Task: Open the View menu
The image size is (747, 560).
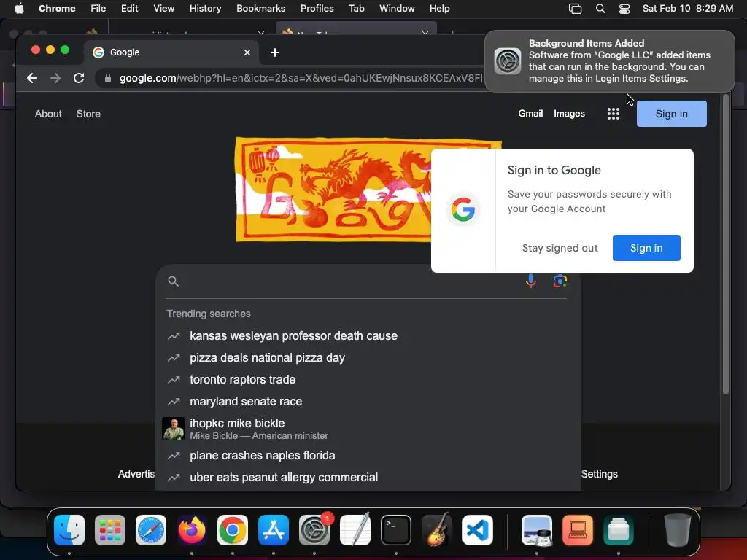Action: (x=164, y=9)
